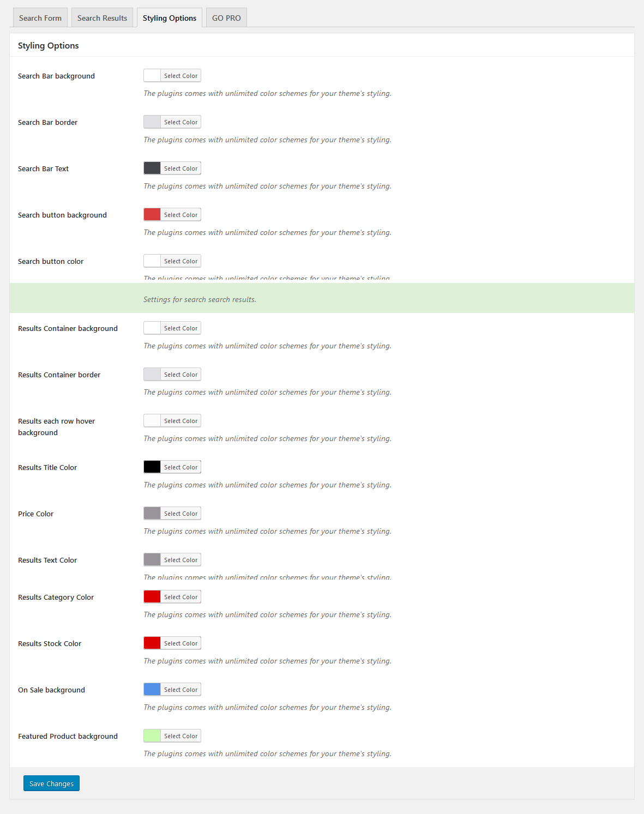
Task: Open the Search Results tab
Action: point(102,18)
